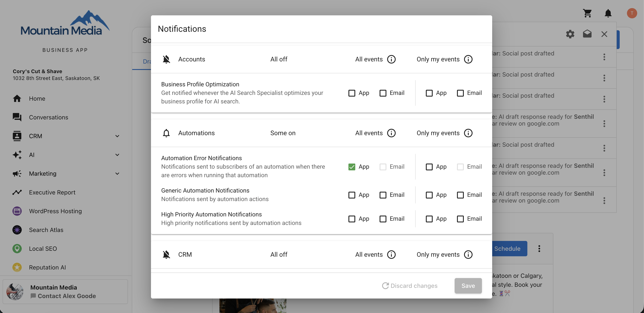The width and height of the screenshot is (644, 313).
Task: Check Generic Automation my-events Email checkbox
Action: tap(460, 195)
